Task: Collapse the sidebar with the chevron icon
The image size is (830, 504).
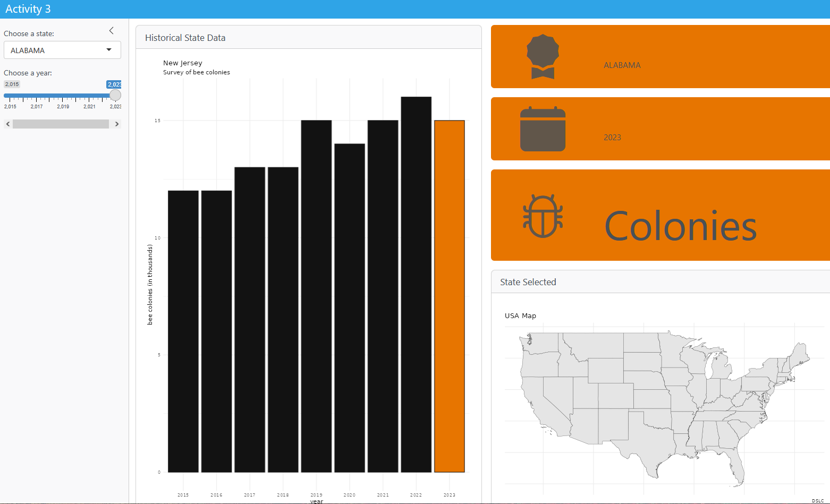Action: coord(112,31)
